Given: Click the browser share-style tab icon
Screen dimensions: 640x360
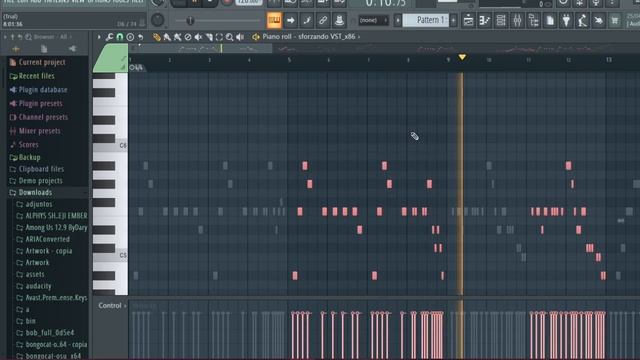Looking at the screenshot, I should (72, 49).
